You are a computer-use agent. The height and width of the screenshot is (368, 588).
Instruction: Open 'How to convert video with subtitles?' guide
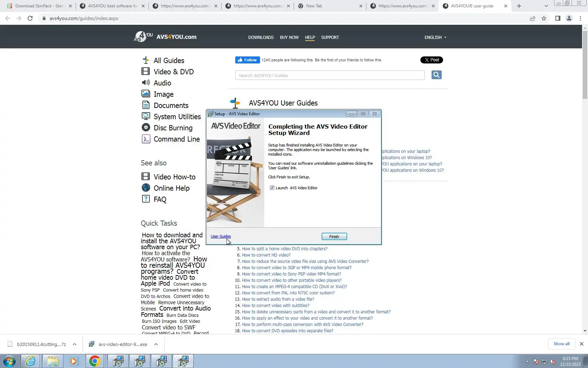275,306
